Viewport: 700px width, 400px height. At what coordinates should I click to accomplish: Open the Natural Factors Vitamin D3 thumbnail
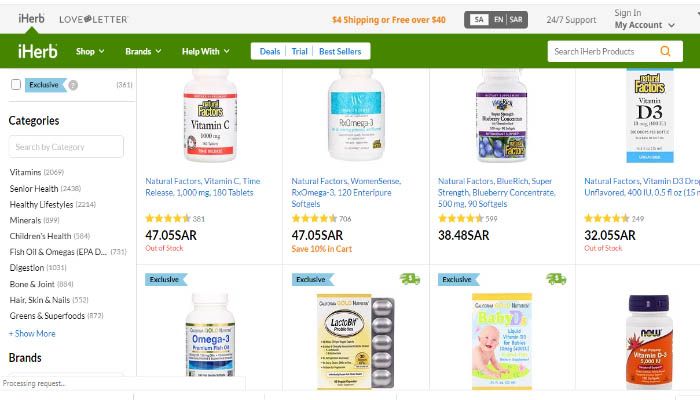[x=650, y=116]
